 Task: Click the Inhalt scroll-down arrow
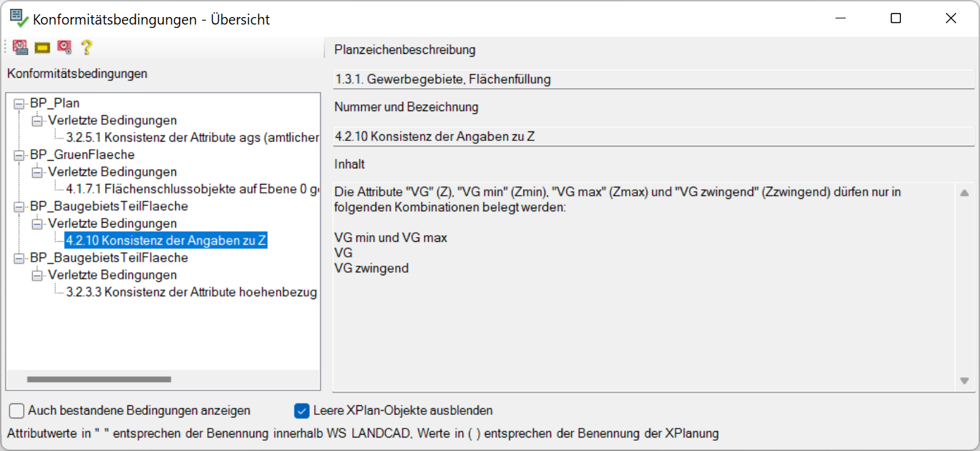tap(964, 381)
